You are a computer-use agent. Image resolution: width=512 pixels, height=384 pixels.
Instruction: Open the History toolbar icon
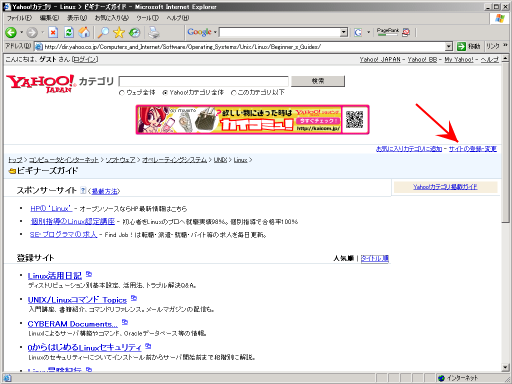coord(135,32)
